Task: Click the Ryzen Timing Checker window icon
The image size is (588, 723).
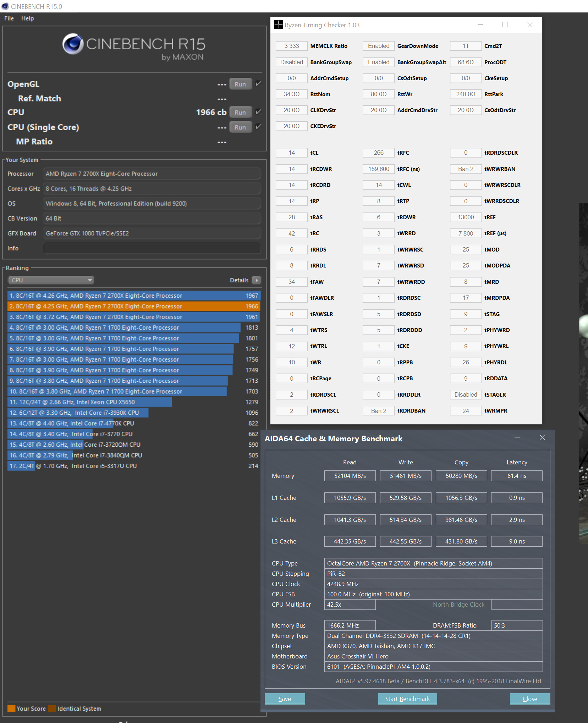Action: point(279,25)
